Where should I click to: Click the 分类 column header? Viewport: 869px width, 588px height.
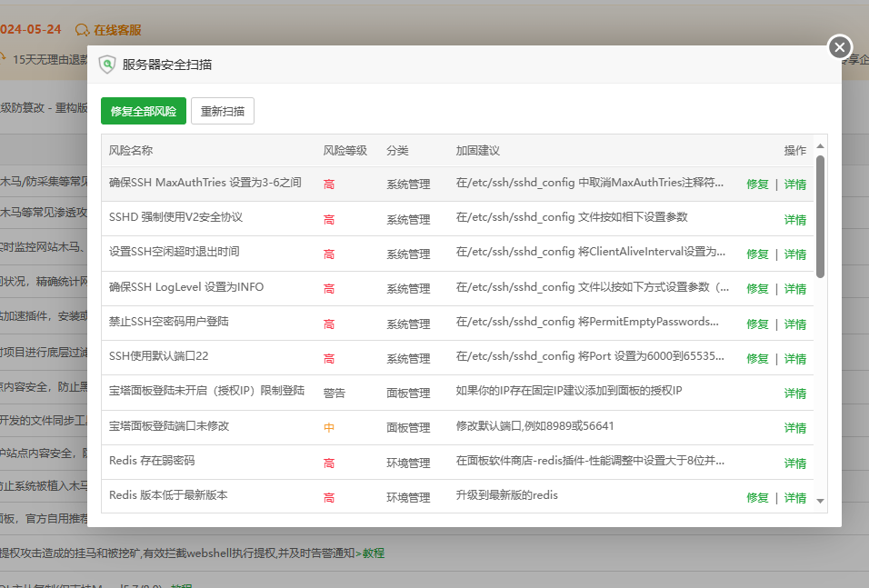coord(397,150)
